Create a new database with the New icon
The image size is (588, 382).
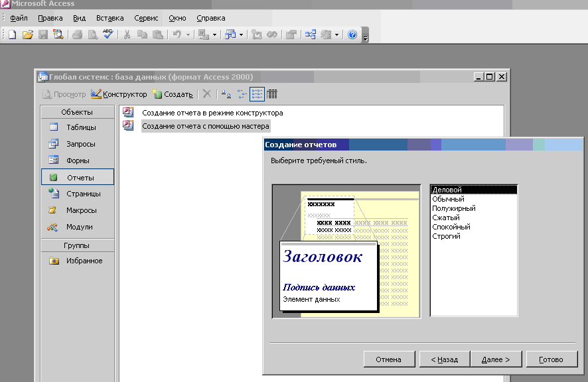pyautogui.click(x=13, y=35)
